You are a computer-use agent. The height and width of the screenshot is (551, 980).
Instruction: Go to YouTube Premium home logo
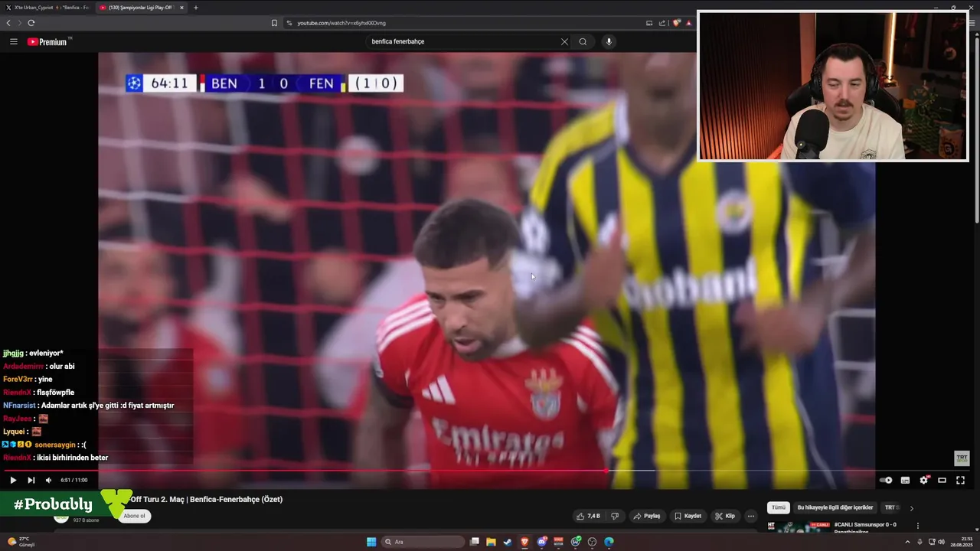point(49,41)
